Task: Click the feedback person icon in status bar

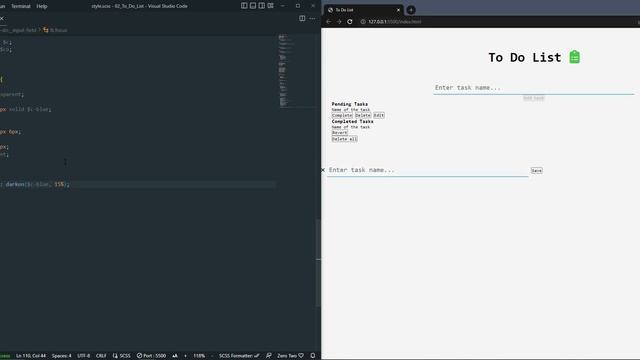Action: pyautogui.click(x=269, y=356)
